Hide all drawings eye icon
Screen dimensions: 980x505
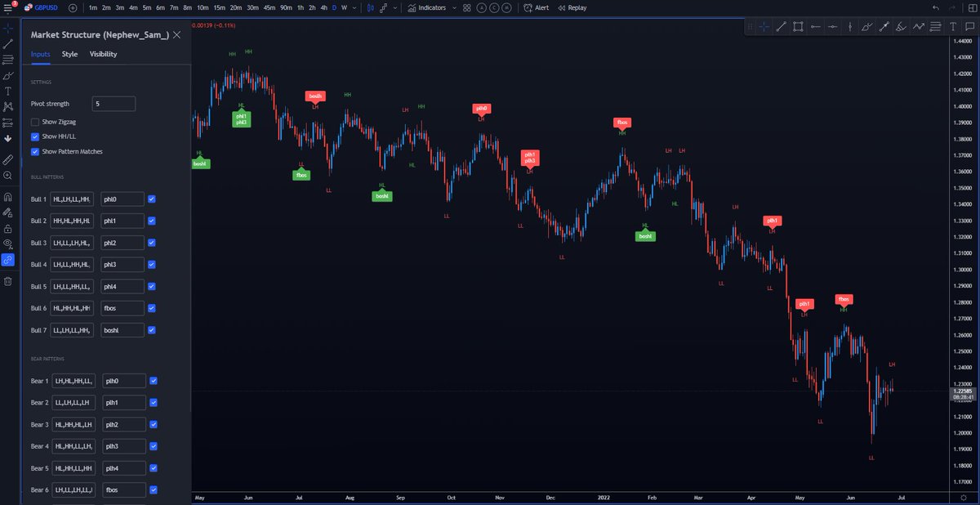coord(8,244)
